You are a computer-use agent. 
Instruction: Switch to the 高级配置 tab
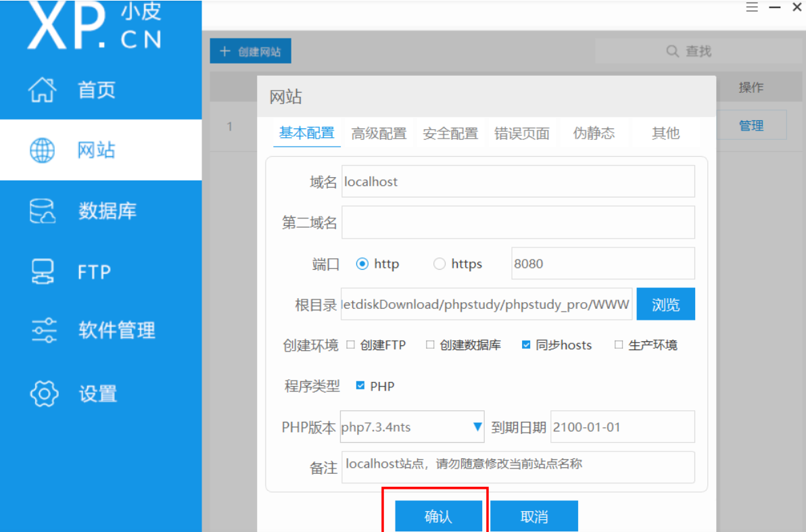point(379,134)
